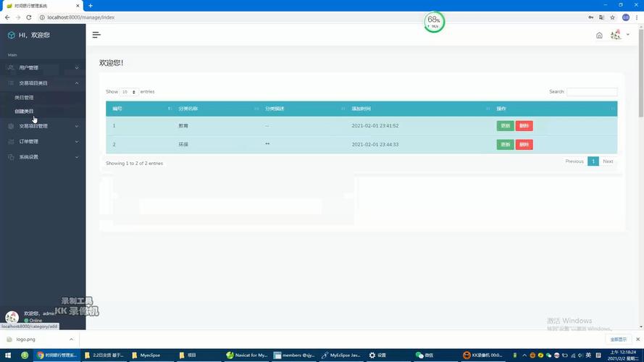This screenshot has width=644, height=362.
Task: Click the green update button in row 2
Action: pyautogui.click(x=505, y=145)
